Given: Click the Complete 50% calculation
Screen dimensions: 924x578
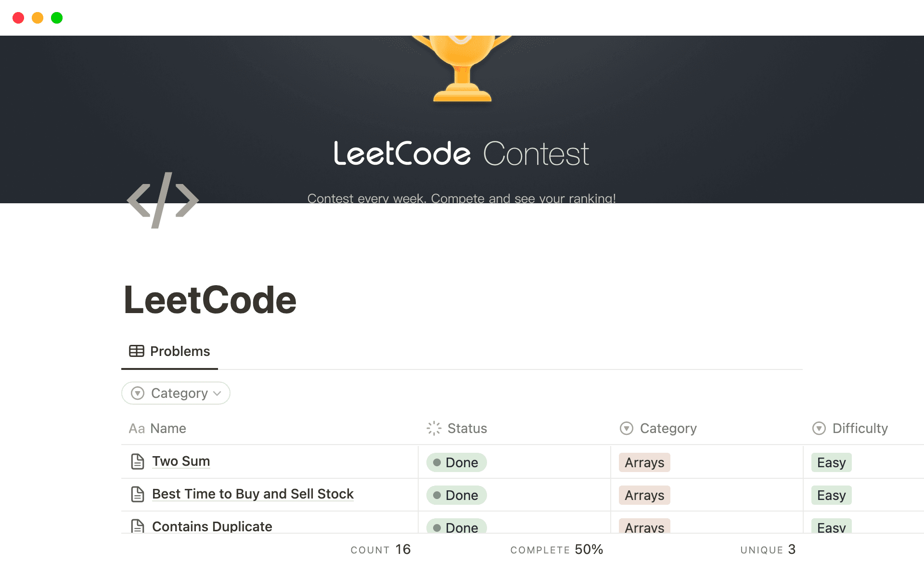Looking at the screenshot, I should [556, 549].
